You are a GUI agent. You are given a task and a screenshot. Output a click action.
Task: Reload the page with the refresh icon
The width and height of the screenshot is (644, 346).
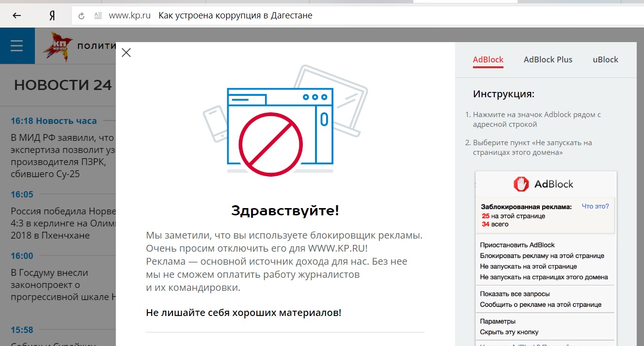coord(81,16)
